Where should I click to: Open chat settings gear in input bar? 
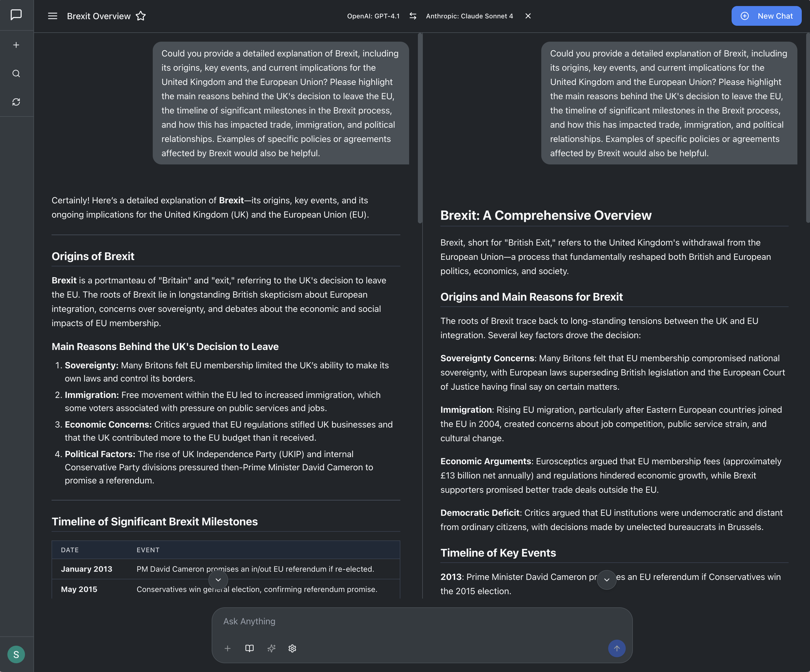click(x=292, y=648)
